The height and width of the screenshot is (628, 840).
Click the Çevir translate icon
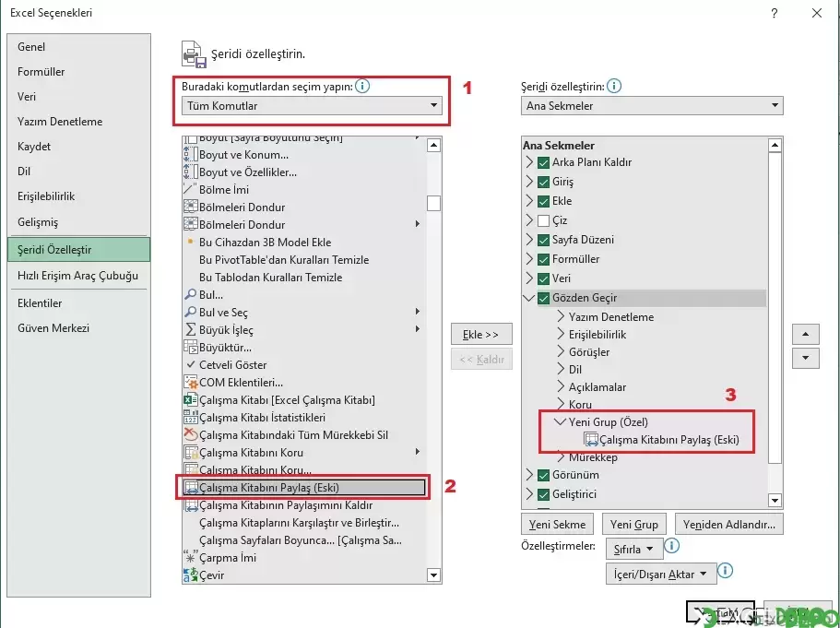coord(191,575)
